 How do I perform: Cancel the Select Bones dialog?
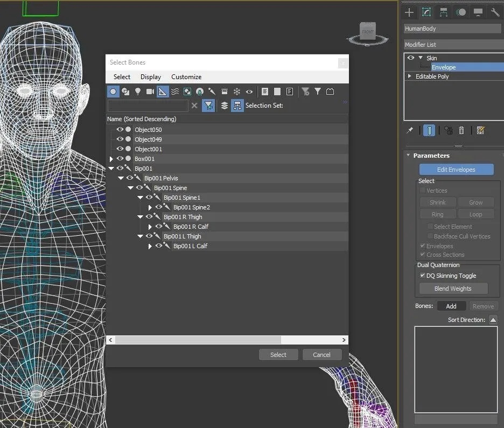point(322,355)
